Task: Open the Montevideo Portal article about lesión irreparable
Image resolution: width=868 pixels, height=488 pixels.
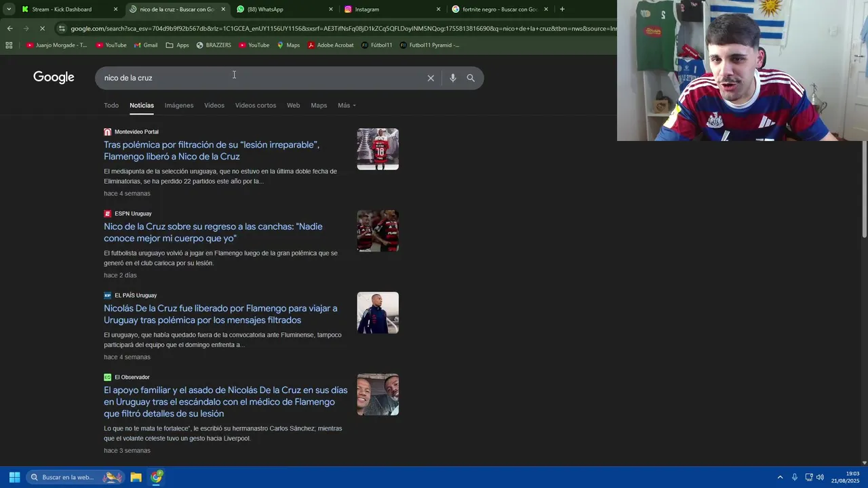Action: tap(212, 150)
